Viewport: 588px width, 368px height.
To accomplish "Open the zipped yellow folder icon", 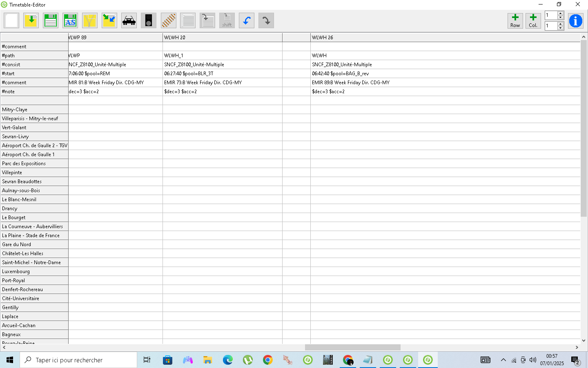I will pyautogui.click(x=90, y=20).
